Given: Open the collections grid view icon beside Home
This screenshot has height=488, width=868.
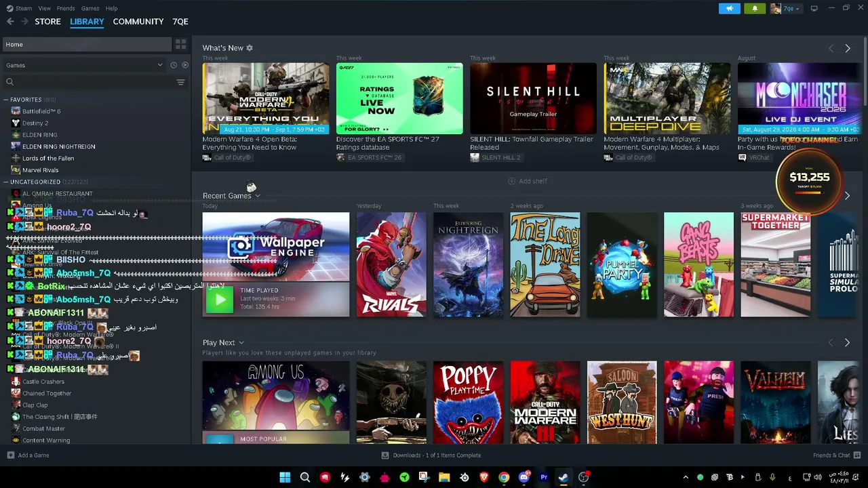Looking at the screenshot, I should coord(180,45).
